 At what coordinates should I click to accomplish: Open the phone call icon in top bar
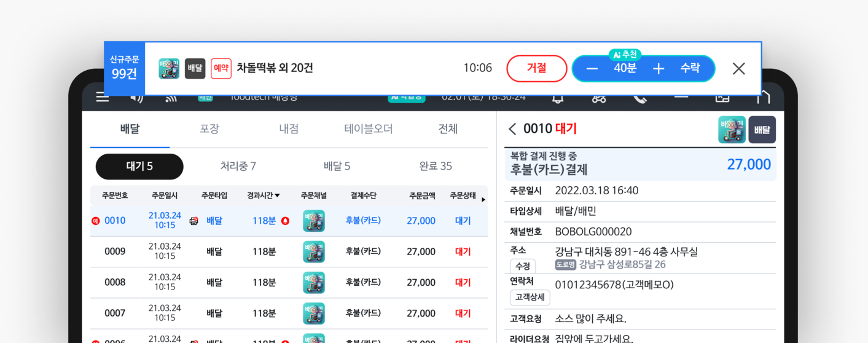coord(640,98)
